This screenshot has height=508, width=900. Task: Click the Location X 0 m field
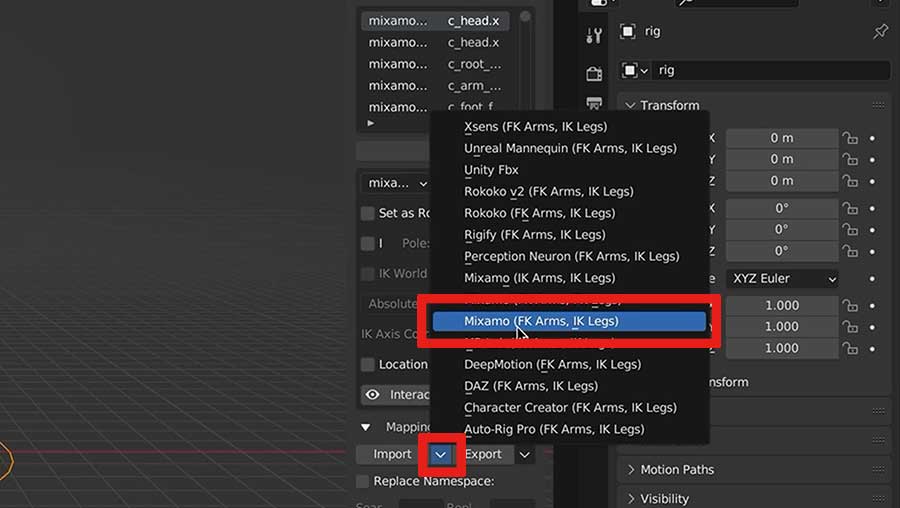pos(782,138)
